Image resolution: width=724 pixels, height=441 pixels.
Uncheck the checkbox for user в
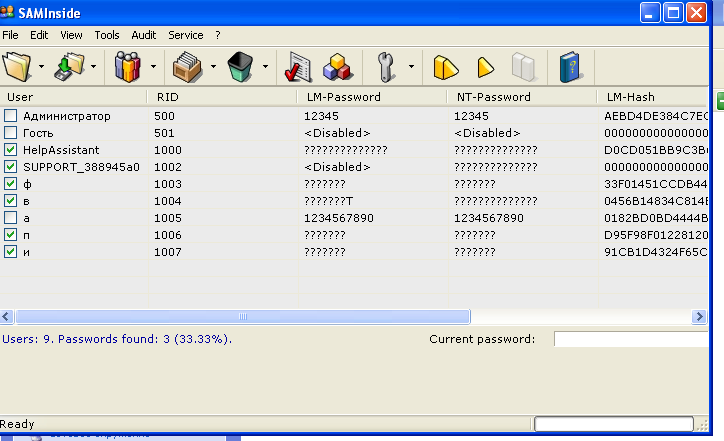click(x=11, y=200)
